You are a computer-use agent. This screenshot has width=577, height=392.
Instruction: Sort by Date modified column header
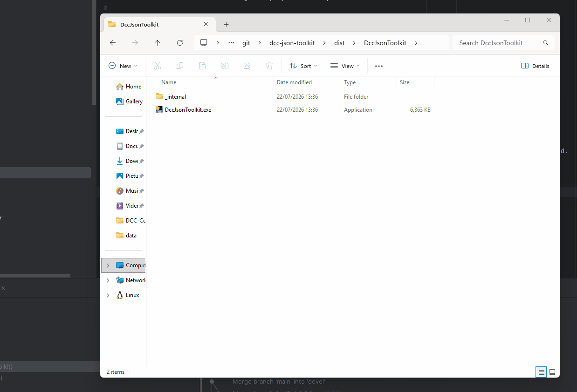click(294, 82)
